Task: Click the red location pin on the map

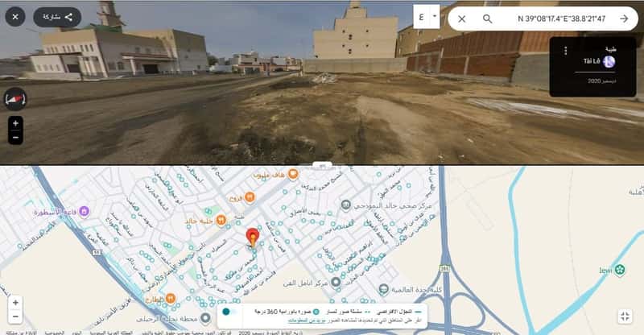Action: click(x=253, y=238)
